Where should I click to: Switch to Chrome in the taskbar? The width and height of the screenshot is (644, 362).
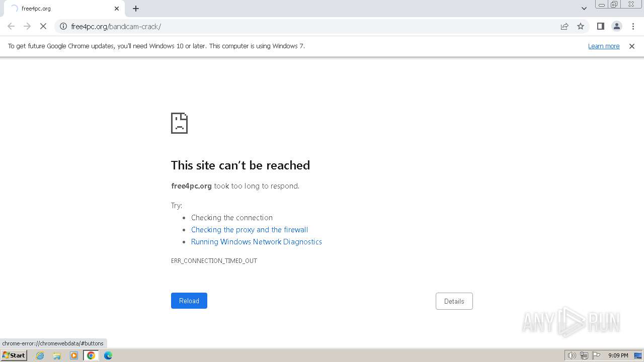(91, 355)
